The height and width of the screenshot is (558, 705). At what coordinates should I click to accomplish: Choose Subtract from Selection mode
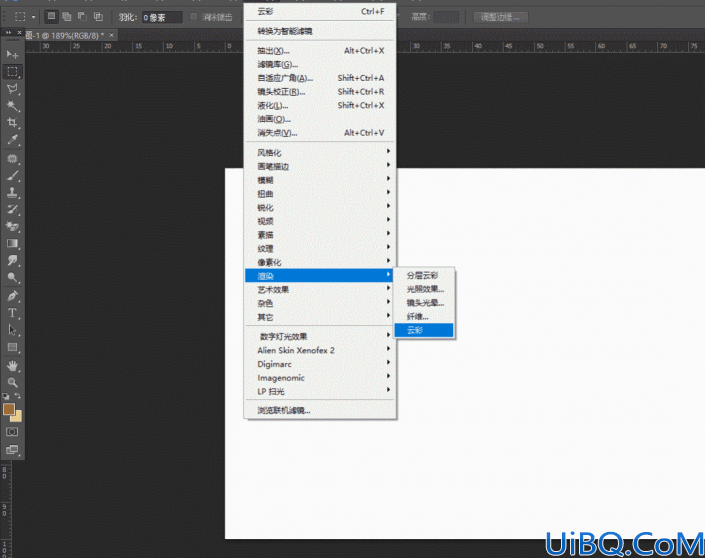pos(82,17)
